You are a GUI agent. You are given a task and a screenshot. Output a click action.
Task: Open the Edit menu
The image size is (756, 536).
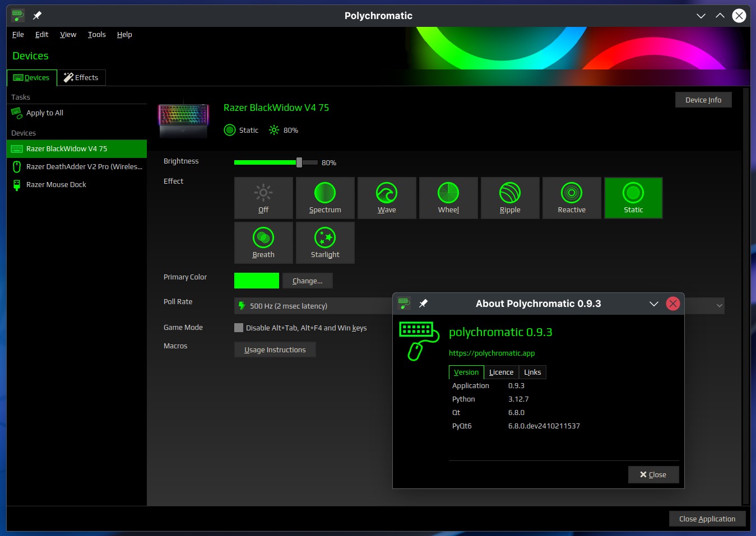pos(42,35)
